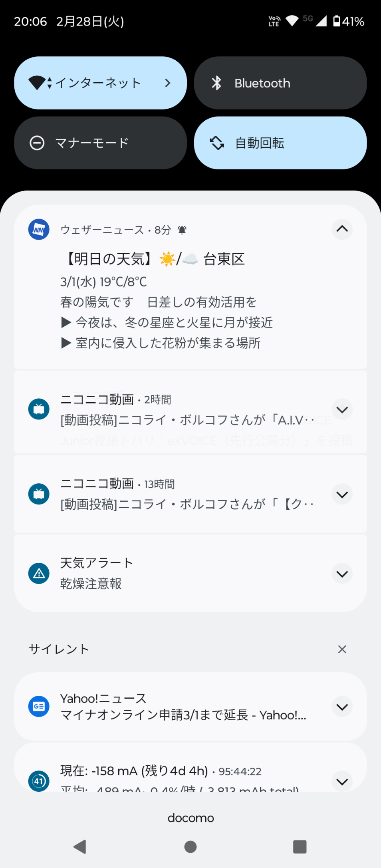Expand the 天気アラート notification

coord(342,574)
